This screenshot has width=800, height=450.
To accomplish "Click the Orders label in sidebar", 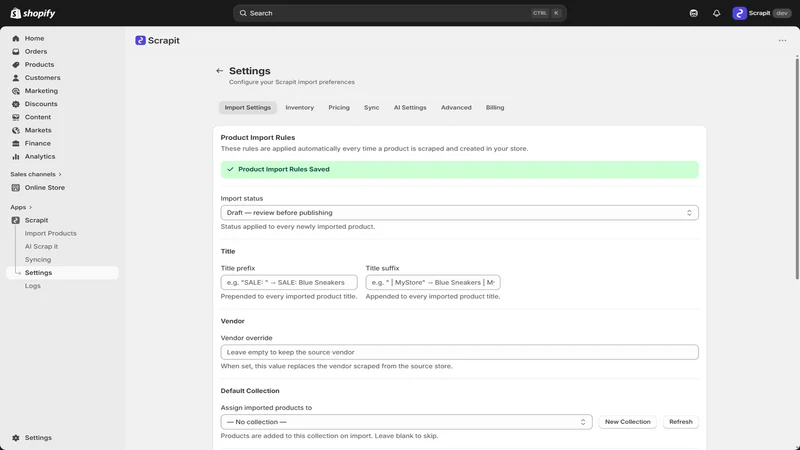I will pyautogui.click(x=36, y=52).
